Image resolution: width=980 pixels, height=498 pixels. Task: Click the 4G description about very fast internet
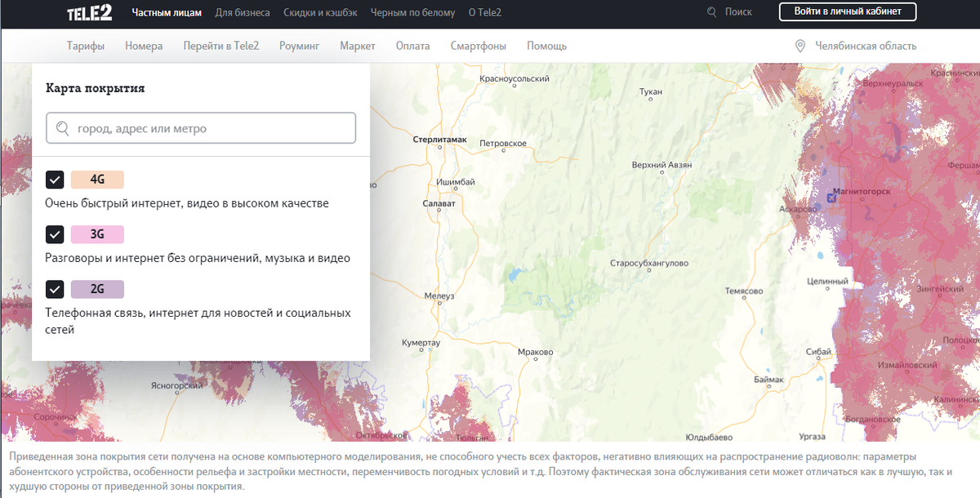(187, 203)
